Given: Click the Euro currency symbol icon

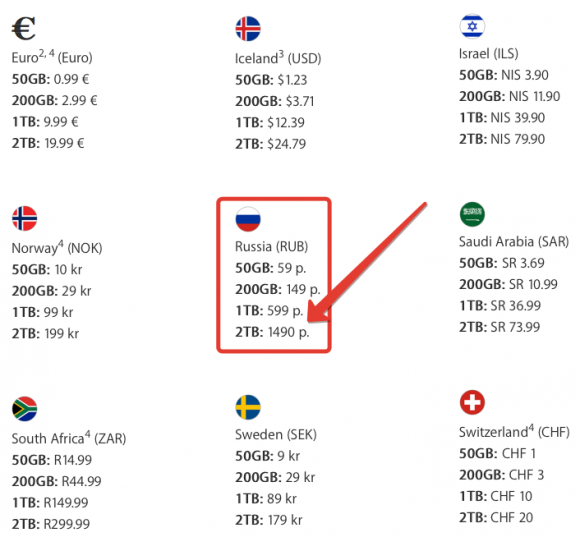Looking at the screenshot, I should (x=24, y=28).
